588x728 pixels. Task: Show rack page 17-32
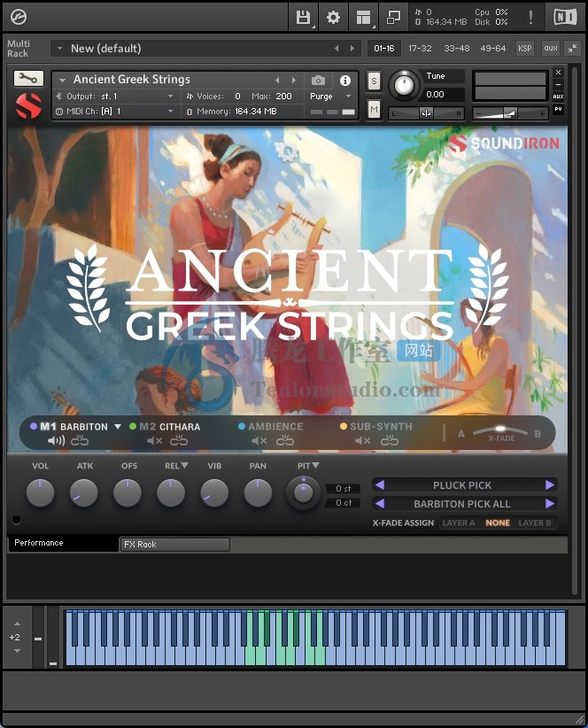click(x=420, y=49)
